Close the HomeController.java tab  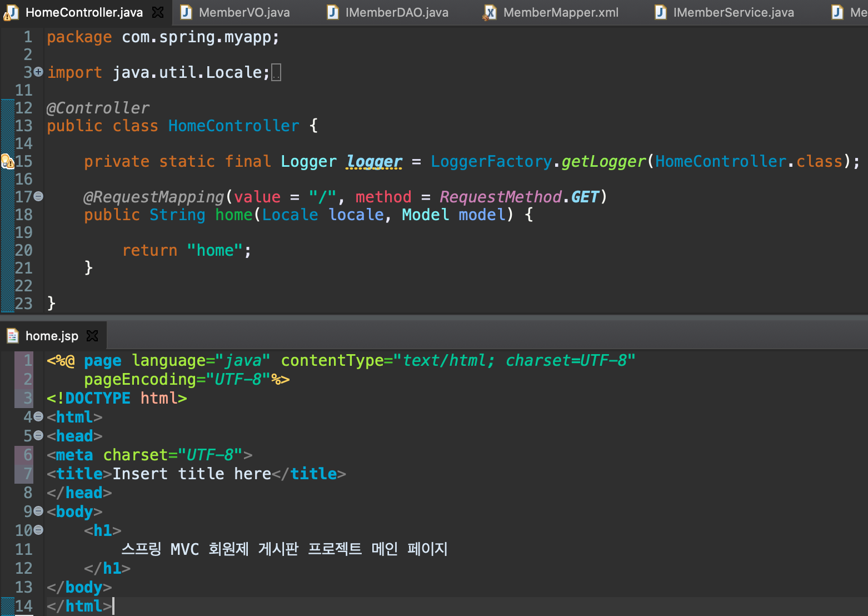pos(158,12)
